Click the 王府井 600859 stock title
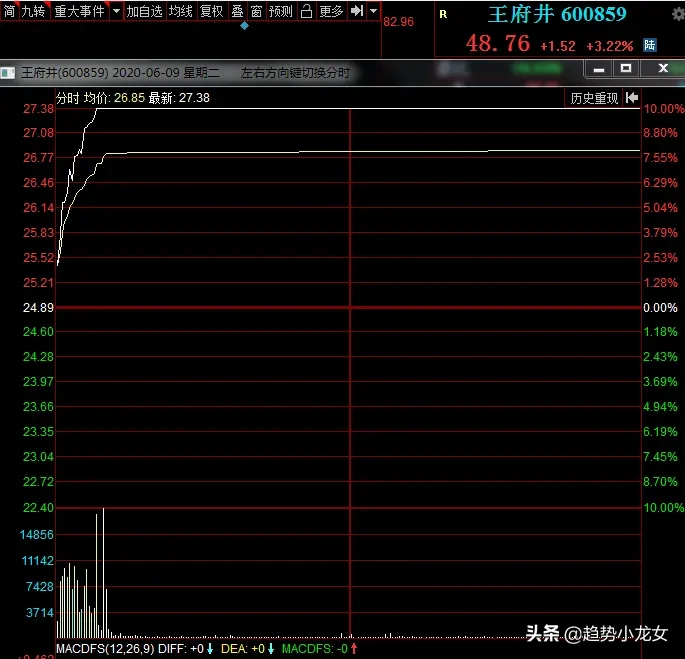 pyautogui.click(x=557, y=14)
